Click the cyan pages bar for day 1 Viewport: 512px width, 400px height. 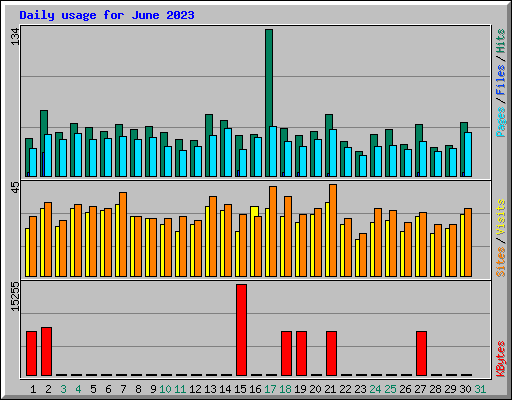[x=33, y=162]
